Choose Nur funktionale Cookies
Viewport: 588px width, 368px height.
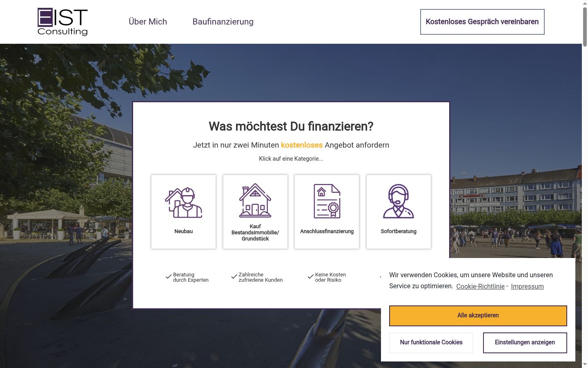[431, 343]
